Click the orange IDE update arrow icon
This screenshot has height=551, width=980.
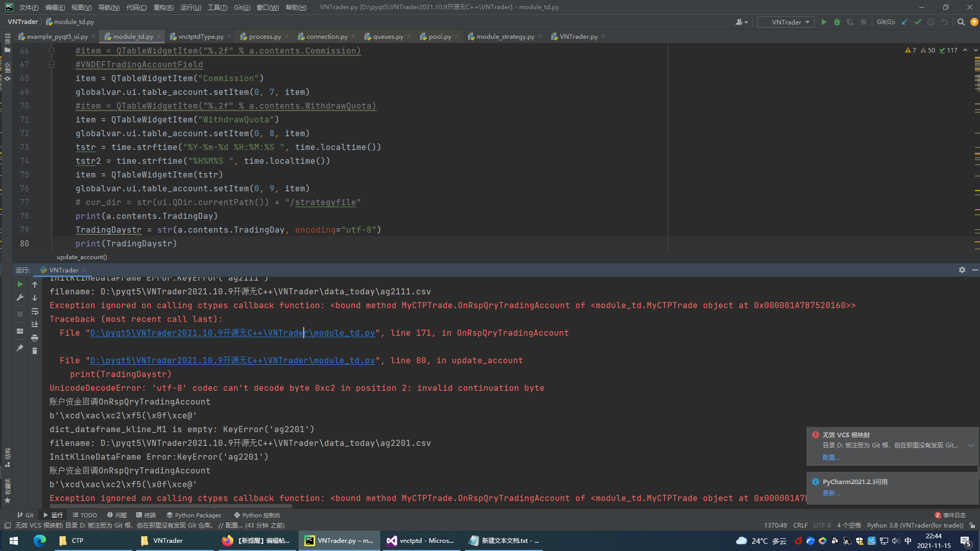click(974, 22)
